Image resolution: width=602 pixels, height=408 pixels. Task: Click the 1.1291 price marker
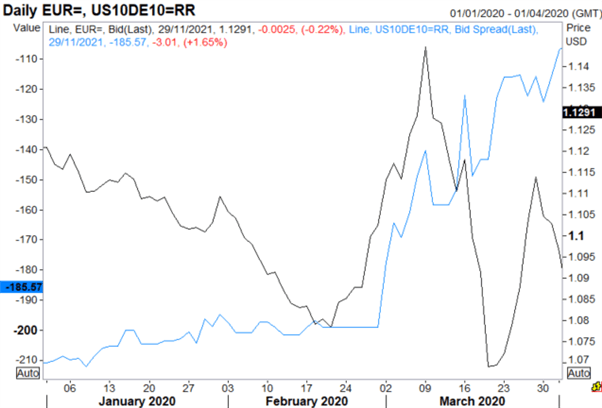[582, 112]
